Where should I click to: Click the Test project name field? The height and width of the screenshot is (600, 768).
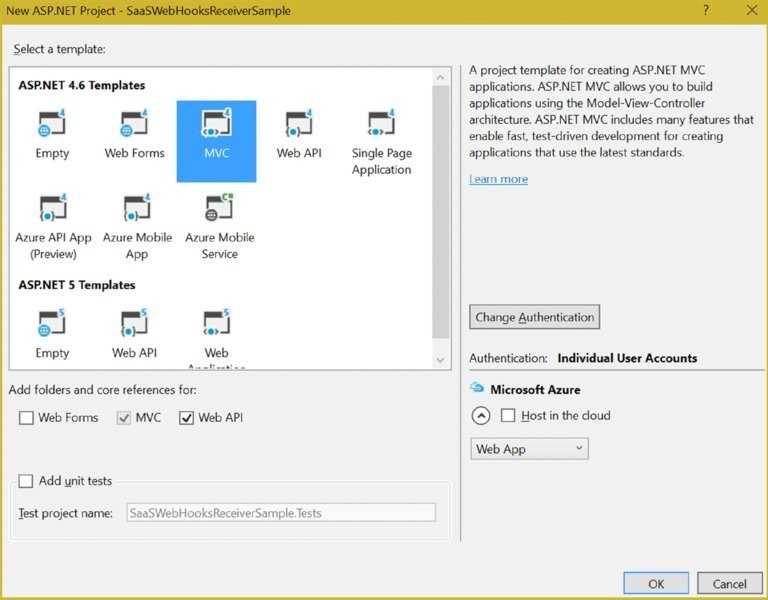pyautogui.click(x=281, y=513)
